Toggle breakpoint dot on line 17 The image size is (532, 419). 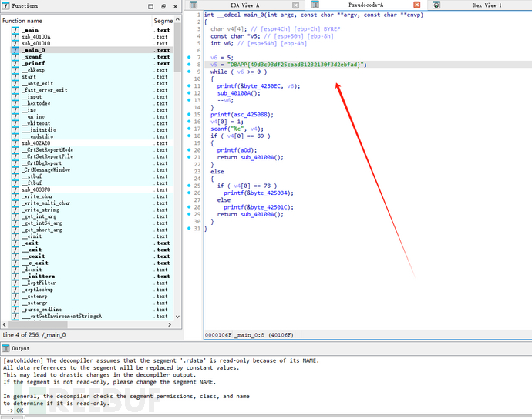190,128
